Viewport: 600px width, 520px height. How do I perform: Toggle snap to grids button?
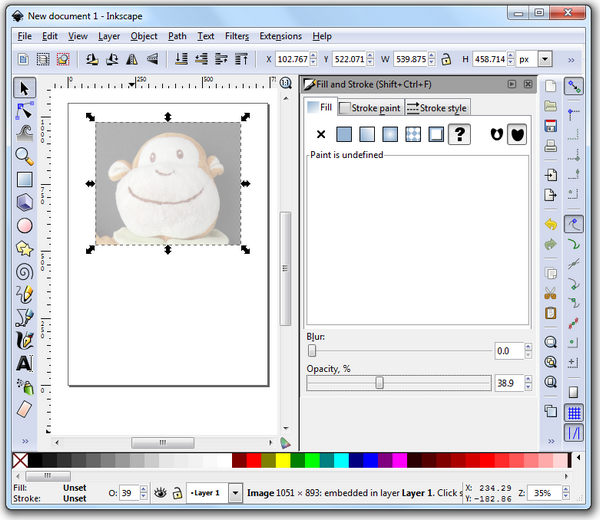574,413
